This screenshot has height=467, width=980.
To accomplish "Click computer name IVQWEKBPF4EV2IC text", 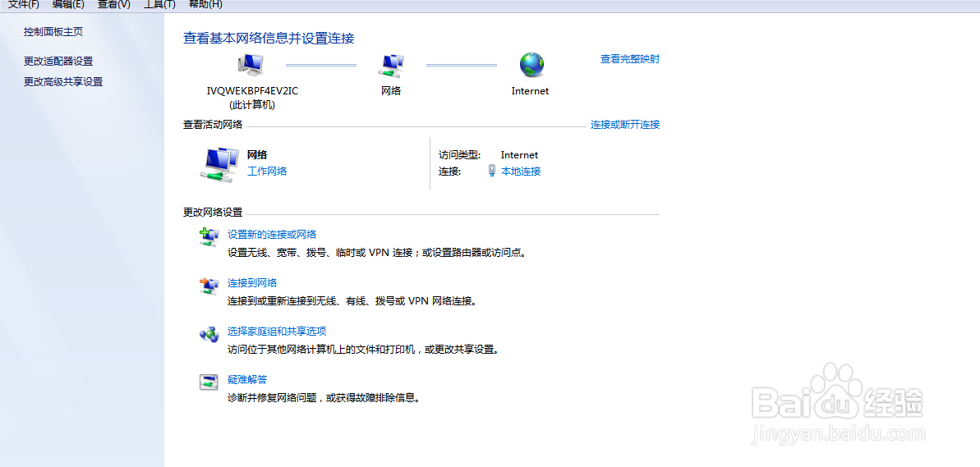I will [252, 91].
